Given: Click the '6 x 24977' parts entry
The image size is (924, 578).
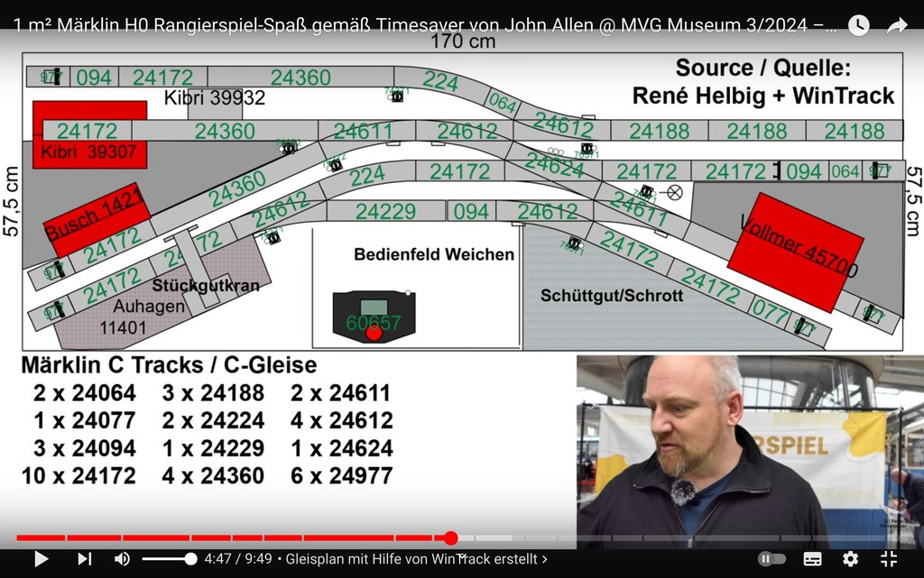Looking at the screenshot, I should [342, 475].
